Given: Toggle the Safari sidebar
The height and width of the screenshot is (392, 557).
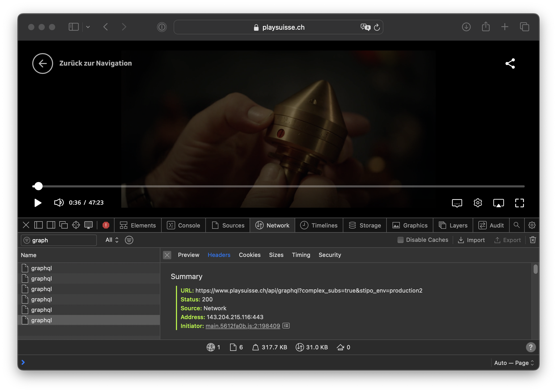Looking at the screenshot, I should tap(74, 27).
